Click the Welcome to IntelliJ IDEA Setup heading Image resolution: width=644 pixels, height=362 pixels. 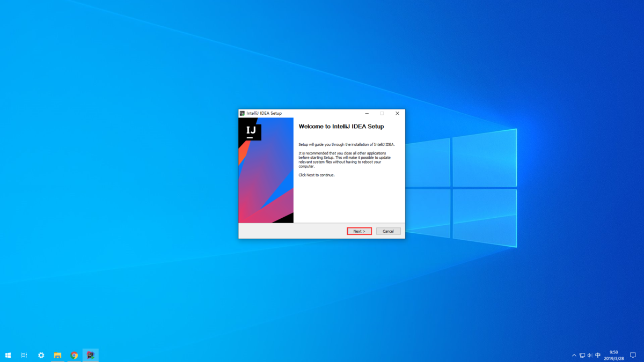[341, 127]
